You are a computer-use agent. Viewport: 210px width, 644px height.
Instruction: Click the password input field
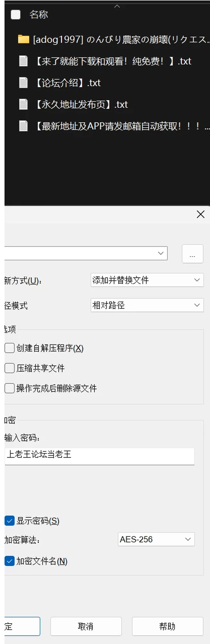pyautogui.click(x=100, y=457)
